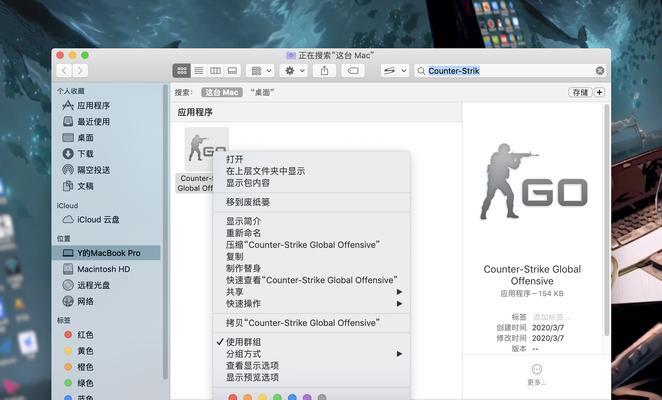Choose 查看显示选项 in the context menu

click(x=312, y=365)
